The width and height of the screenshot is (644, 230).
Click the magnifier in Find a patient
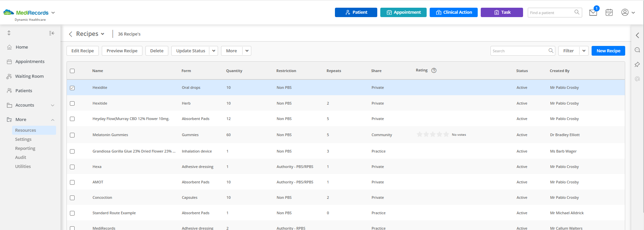pos(577,12)
